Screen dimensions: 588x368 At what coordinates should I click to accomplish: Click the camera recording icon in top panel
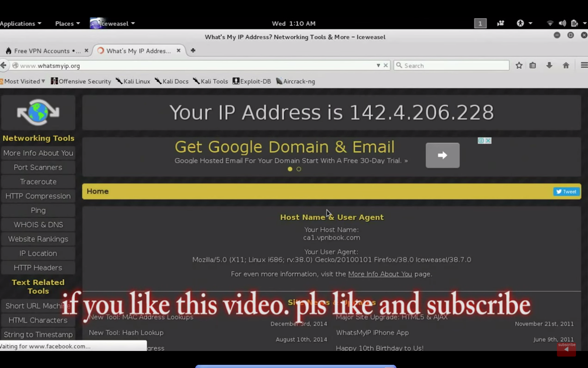(500, 23)
